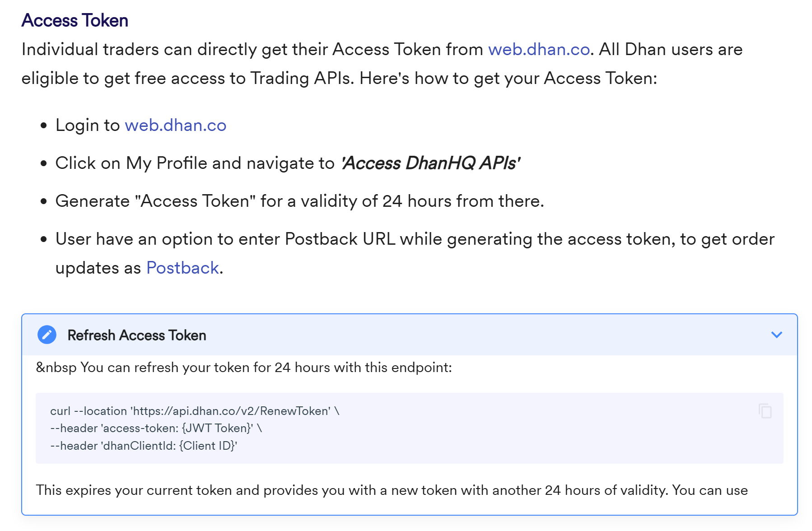Viewport: 812px width, 531px height.
Task: Click the blue pencil icon beside Refresh Access Token
Action: pos(47,335)
